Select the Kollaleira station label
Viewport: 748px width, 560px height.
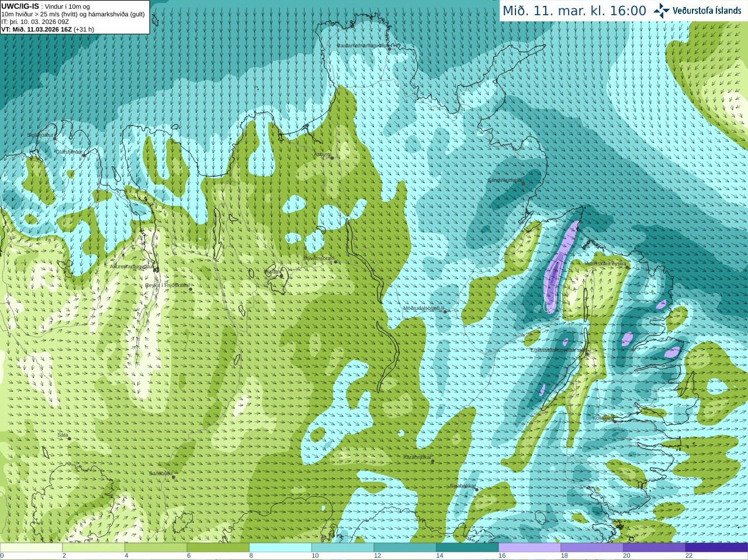603,418
